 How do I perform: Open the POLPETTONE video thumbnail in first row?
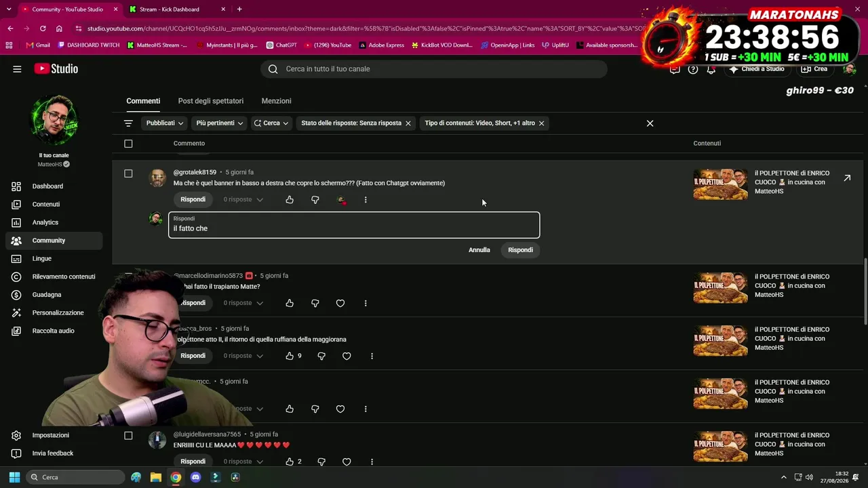tap(720, 184)
